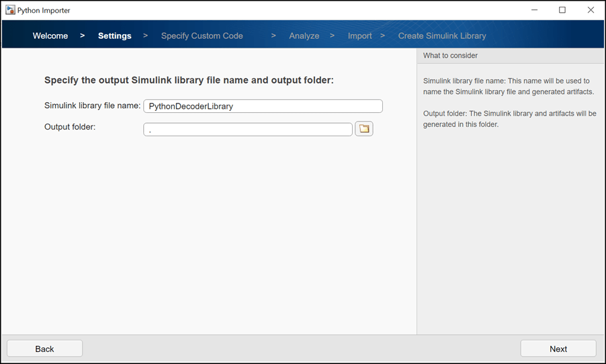The height and width of the screenshot is (364, 606).
Task: Click the Output folder help description text
Action: (x=510, y=119)
